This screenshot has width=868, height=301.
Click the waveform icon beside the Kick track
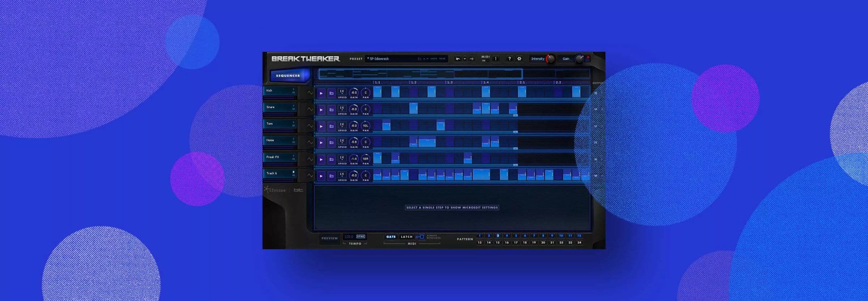pos(310,93)
